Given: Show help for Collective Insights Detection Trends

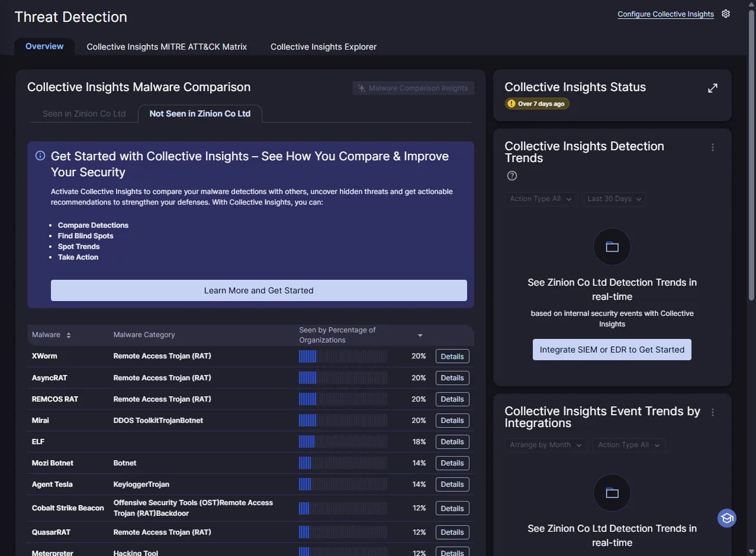Looking at the screenshot, I should coord(512,176).
